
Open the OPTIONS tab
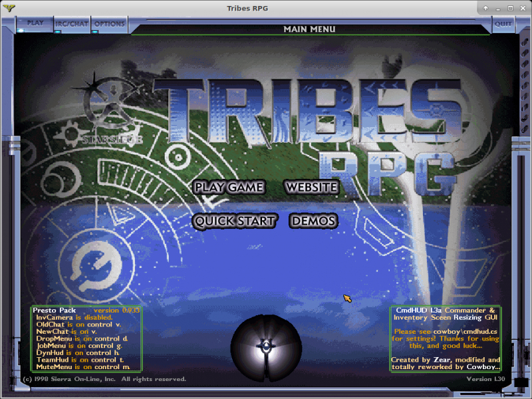(x=109, y=24)
